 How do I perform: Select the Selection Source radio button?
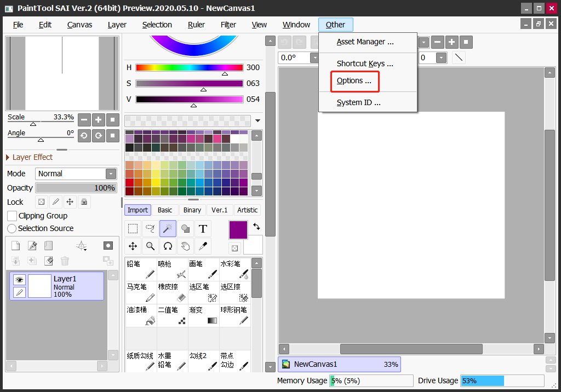click(x=12, y=228)
